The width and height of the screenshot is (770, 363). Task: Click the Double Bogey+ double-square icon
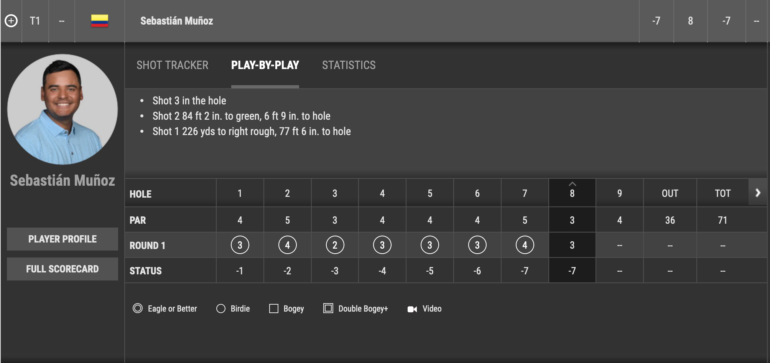[x=328, y=308]
